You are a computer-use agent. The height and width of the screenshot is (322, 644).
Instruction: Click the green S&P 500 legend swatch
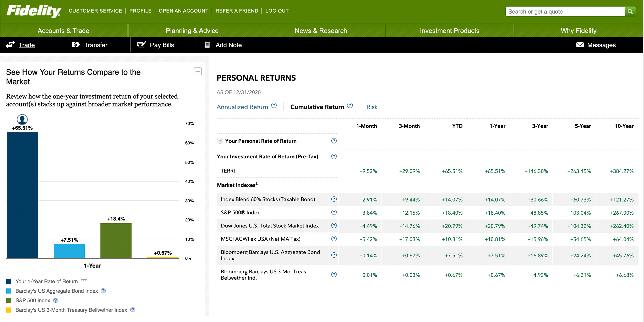(x=9, y=300)
